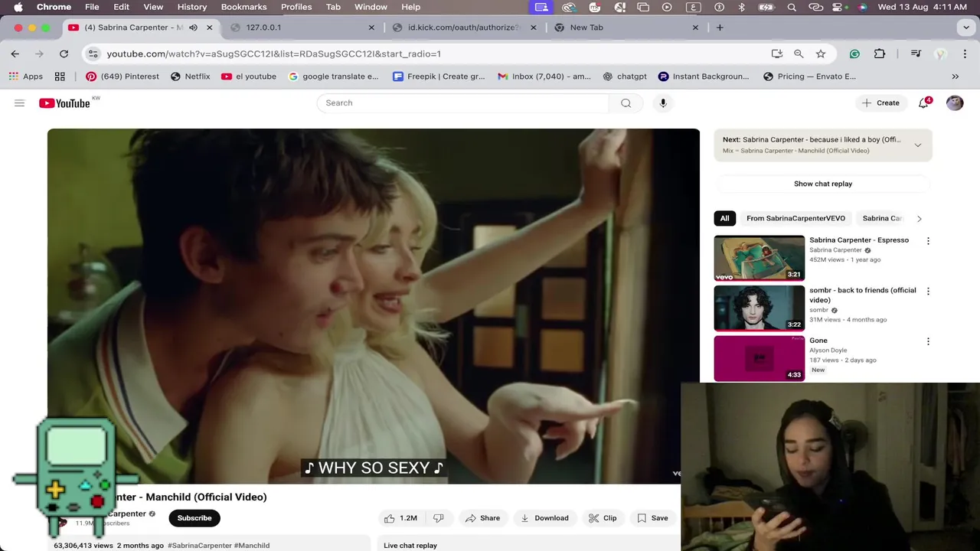Open more options for back to friends video
Image resolution: width=980 pixels, height=551 pixels.
928,292
